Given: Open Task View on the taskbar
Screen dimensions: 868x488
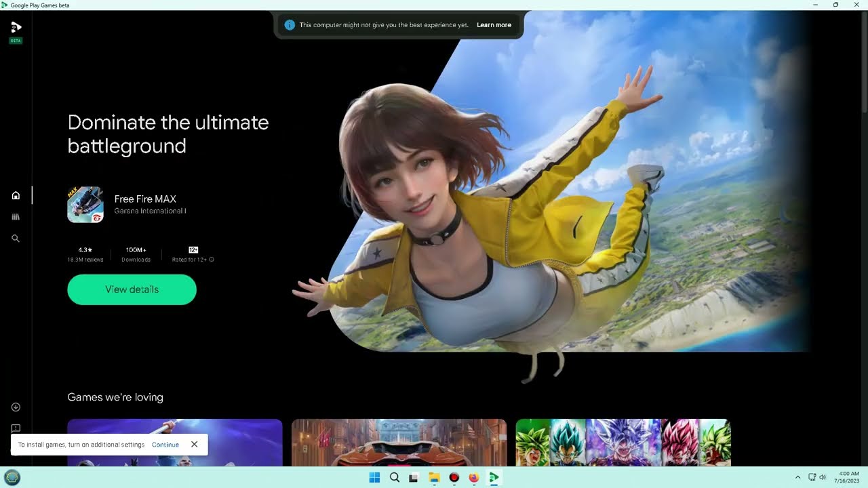Looking at the screenshot, I should click(414, 477).
